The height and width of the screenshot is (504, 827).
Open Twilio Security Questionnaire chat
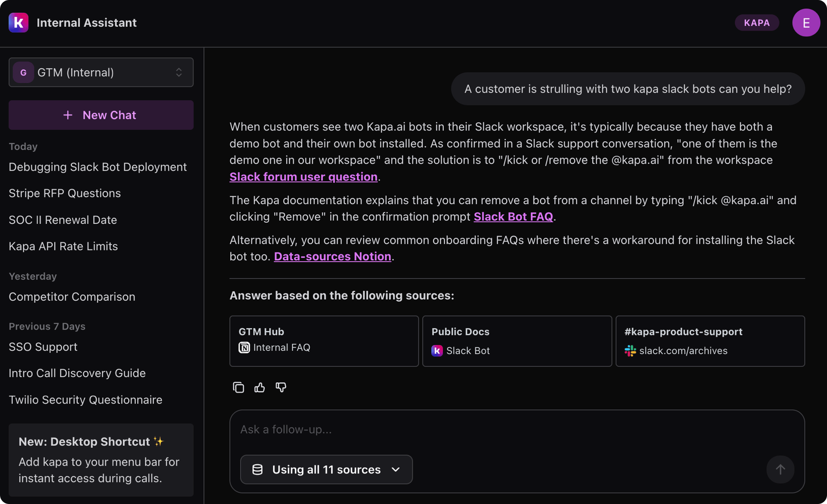pyautogui.click(x=86, y=399)
